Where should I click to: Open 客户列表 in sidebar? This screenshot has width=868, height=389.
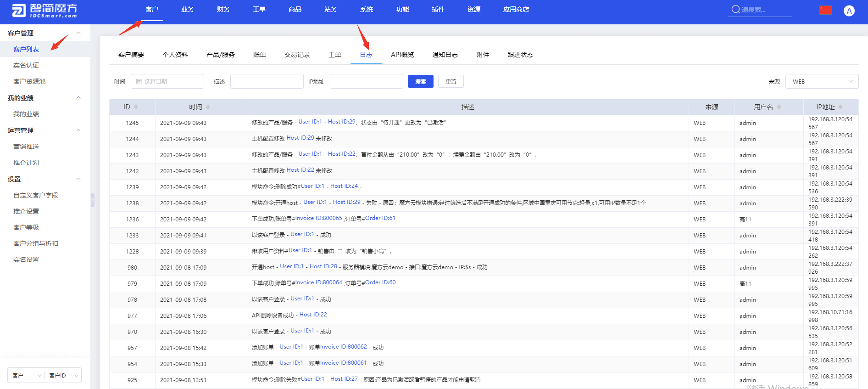pyautogui.click(x=26, y=49)
